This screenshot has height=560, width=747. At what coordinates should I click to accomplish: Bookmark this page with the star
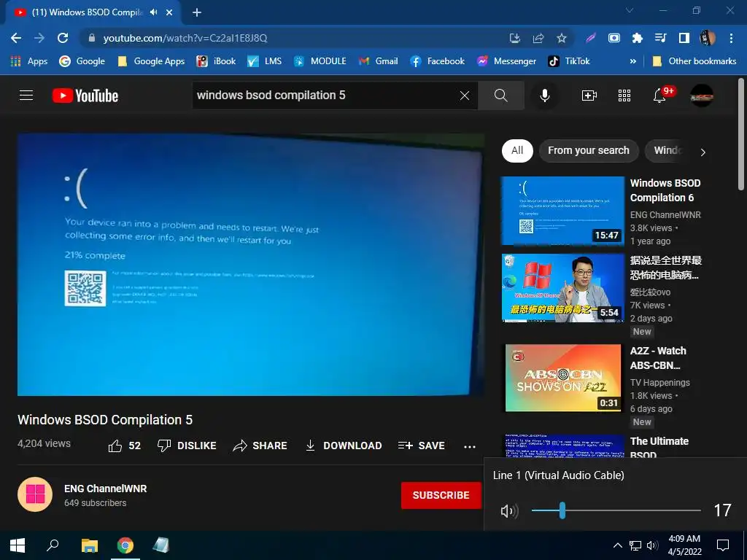click(562, 38)
